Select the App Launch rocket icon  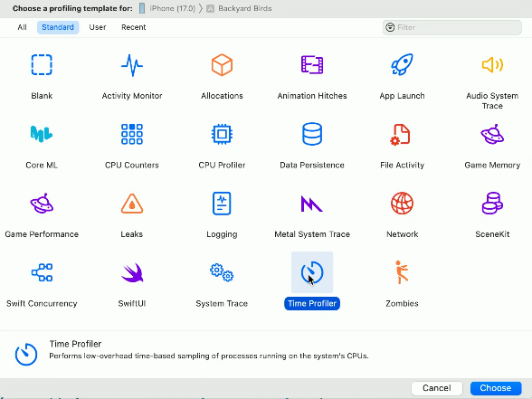[x=402, y=64]
